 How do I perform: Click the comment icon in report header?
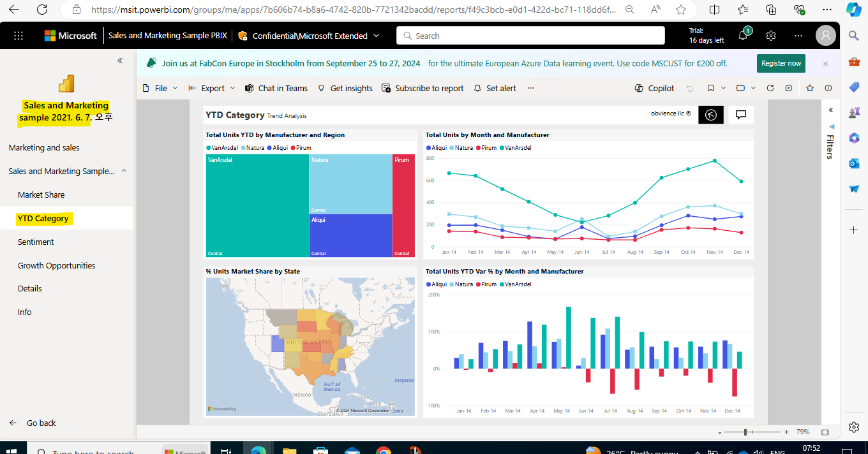point(741,115)
